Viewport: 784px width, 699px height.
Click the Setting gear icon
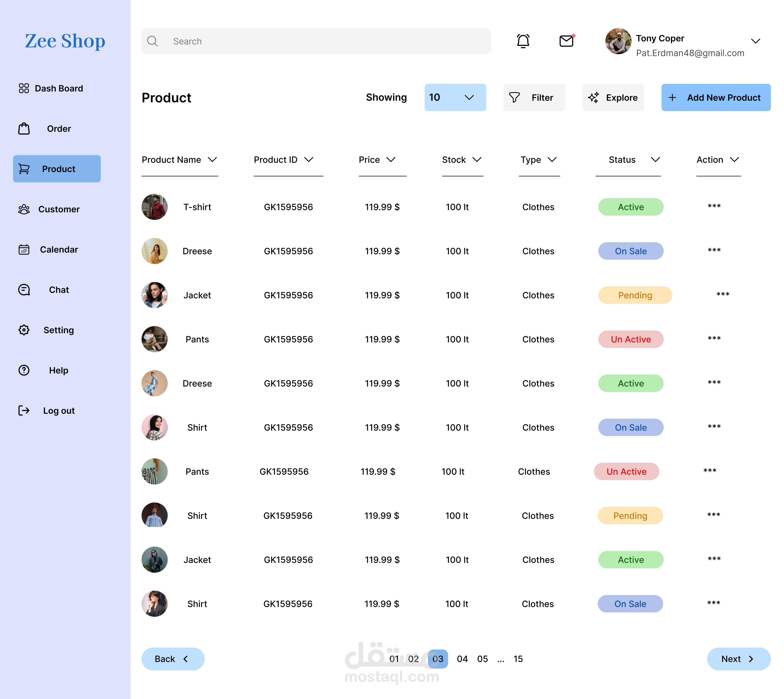[x=24, y=330]
